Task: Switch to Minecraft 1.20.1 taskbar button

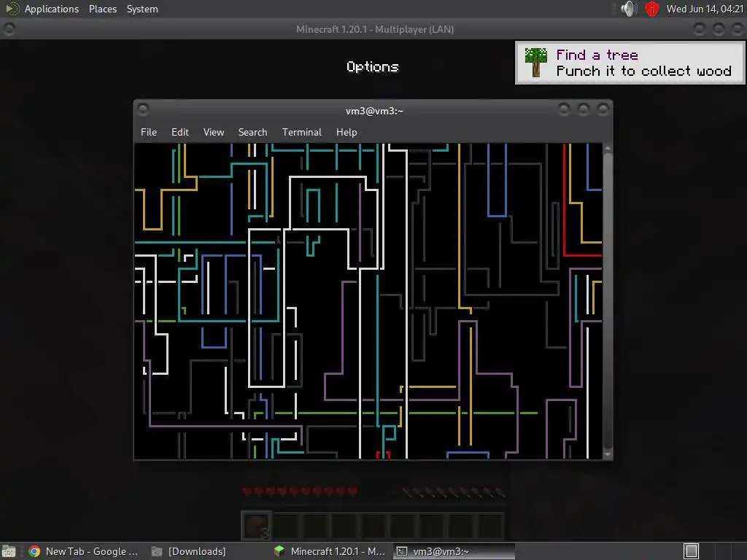Action: [330, 551]
